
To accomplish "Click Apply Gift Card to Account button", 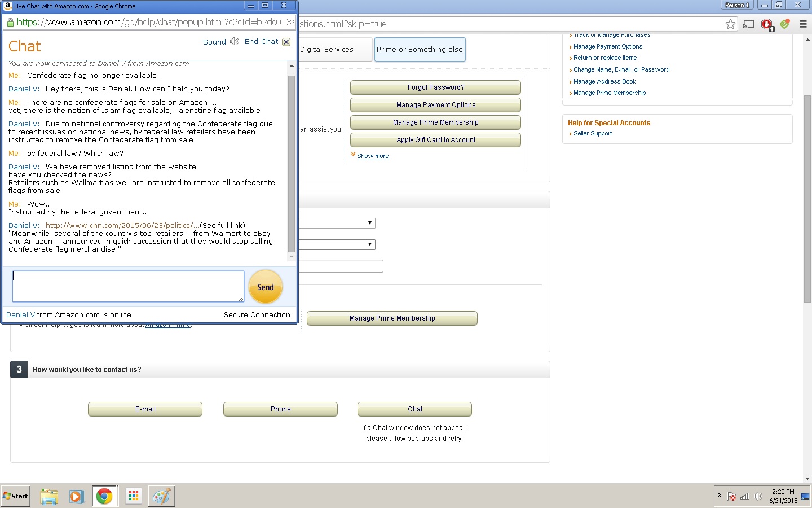I will pos(435,140).
